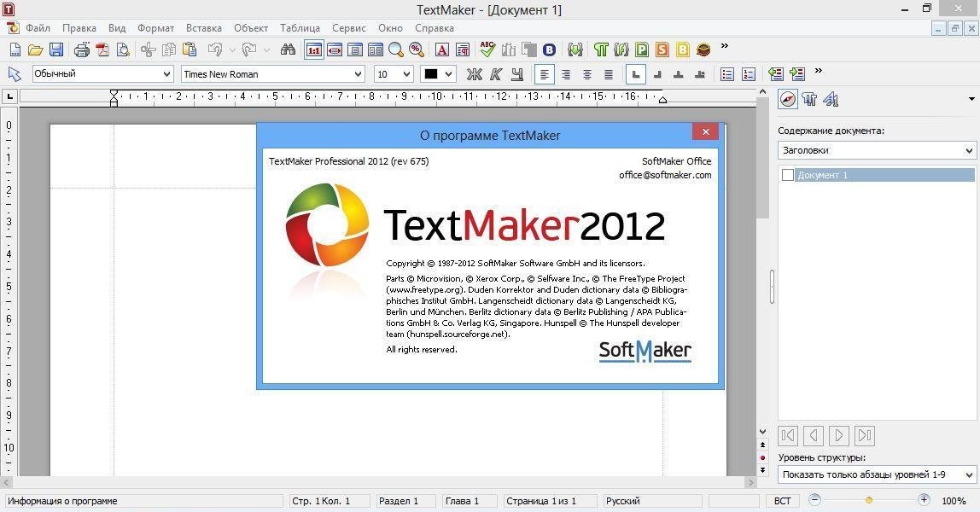This screenshot has height=512, width=980.
Task: Insert text frame with the red A icon
Action: 442,50
